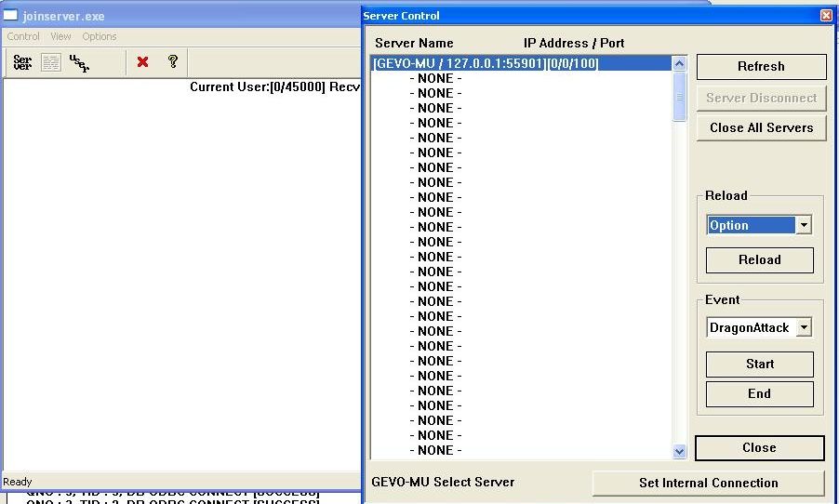Open the Options menu

100,36
